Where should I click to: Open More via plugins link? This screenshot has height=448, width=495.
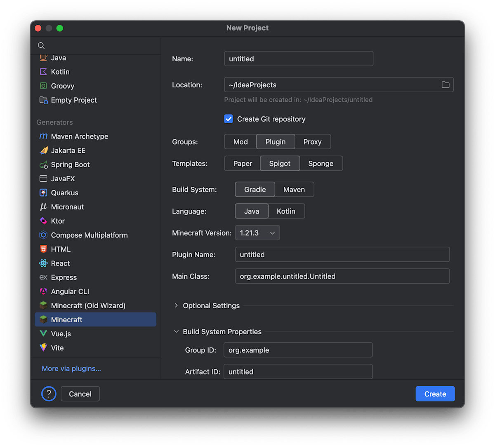pyautogui.click(x=71, y=368)
